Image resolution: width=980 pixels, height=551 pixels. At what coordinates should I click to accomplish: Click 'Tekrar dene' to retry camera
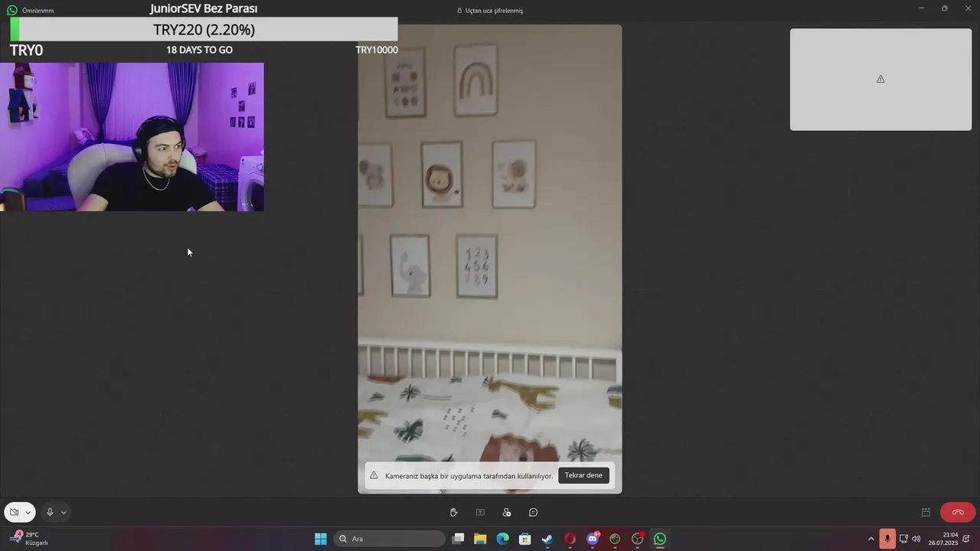click(583, 475)
